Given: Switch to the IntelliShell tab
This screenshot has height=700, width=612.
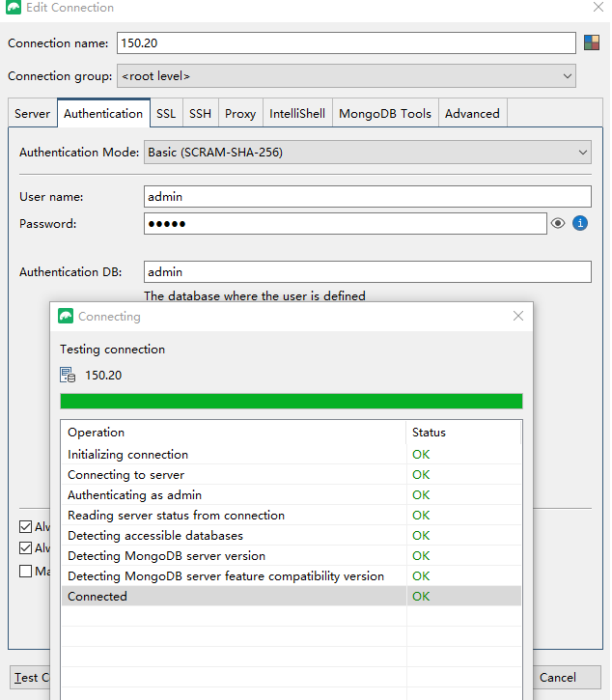Looking at the screenshot, I should [x=297, y=113].
